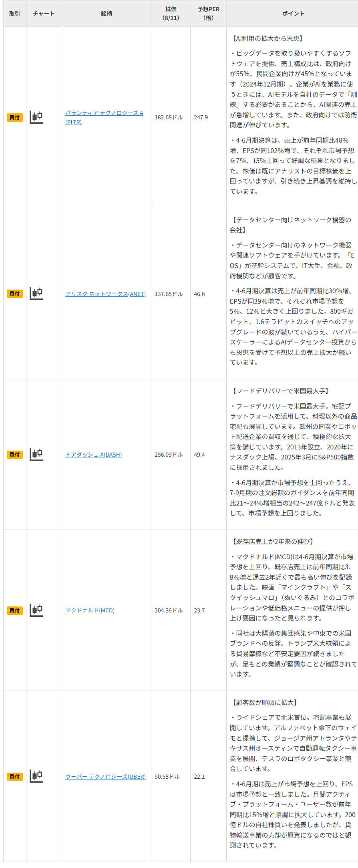358x868 pixels.
Task: Tap the 買付 button for Uber
Action: tap(15, 776)
